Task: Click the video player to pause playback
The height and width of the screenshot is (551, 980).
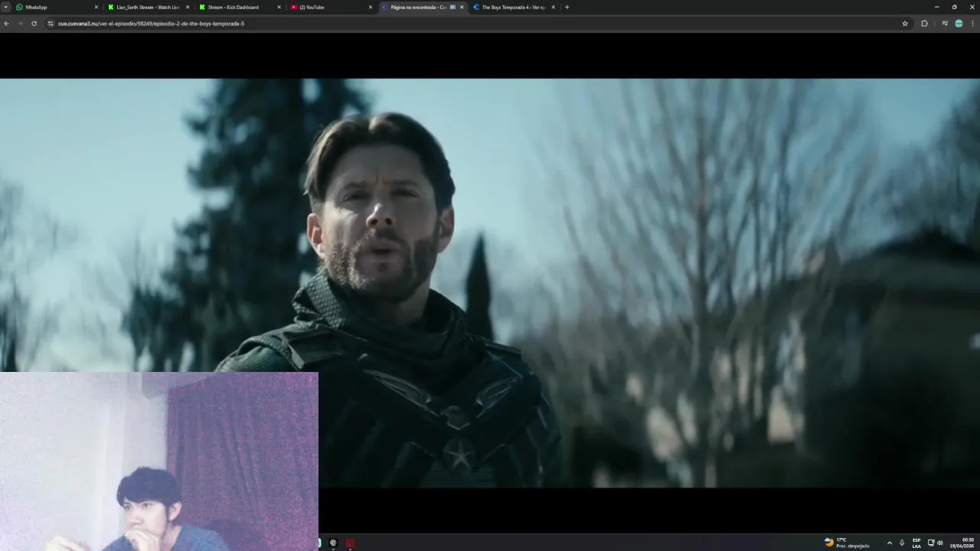Action: click(490, 283)
